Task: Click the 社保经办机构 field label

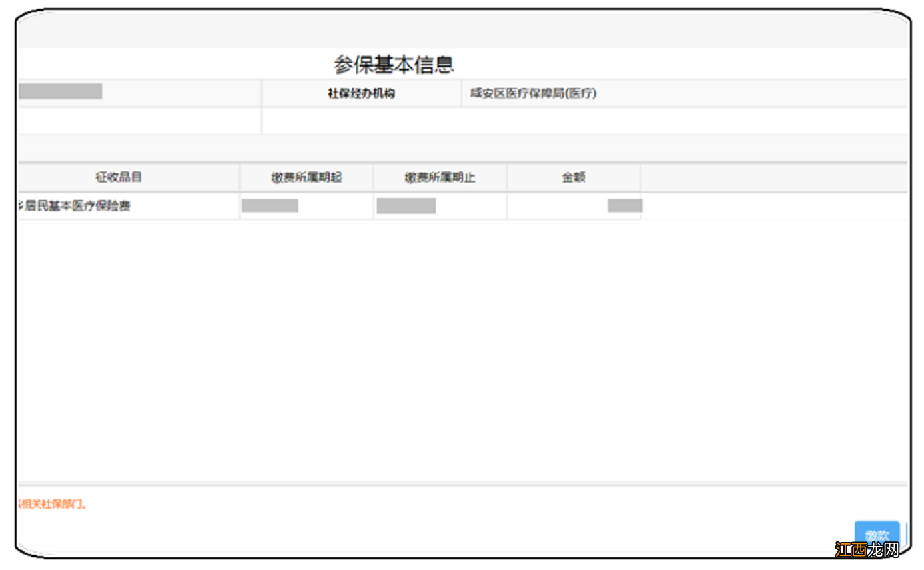Action: point(363,93)
